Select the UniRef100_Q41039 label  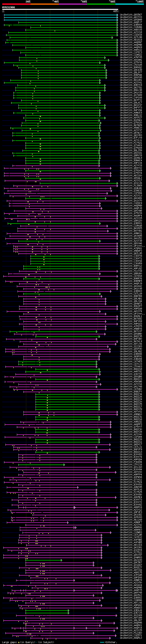click(x=131, y=93)
